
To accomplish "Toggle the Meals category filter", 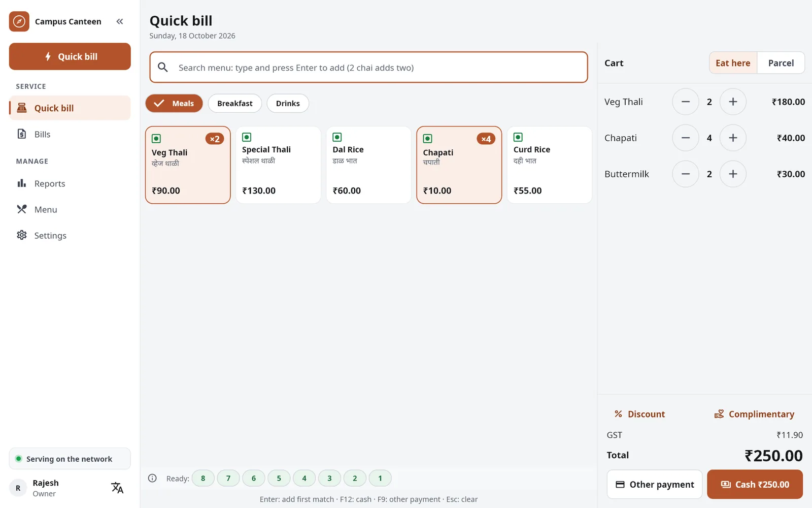I will pyautogui.click(x=174, y=103).
